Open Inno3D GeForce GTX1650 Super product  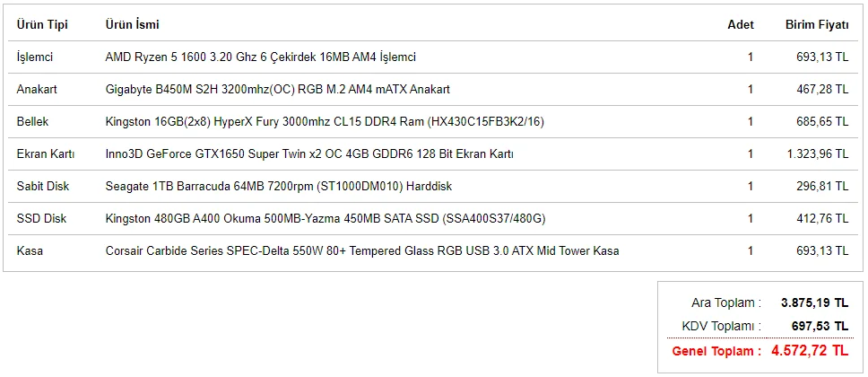309,154
